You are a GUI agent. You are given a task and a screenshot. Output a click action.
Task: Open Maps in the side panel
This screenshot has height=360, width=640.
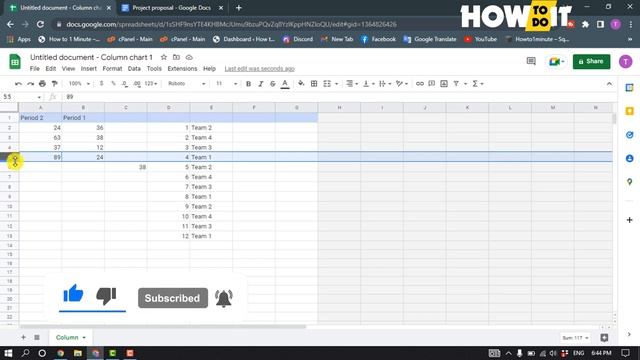coord(629,182)
